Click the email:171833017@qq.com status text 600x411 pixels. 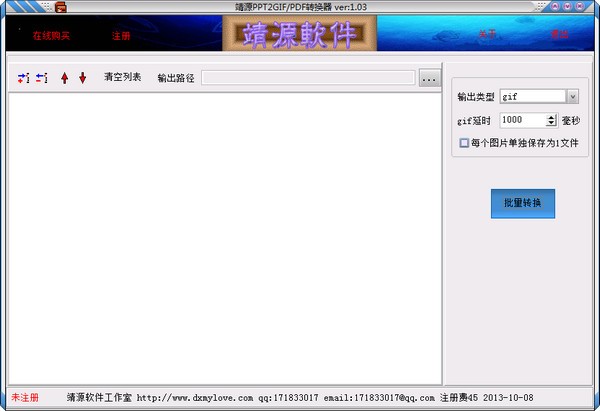coord(379,398)
